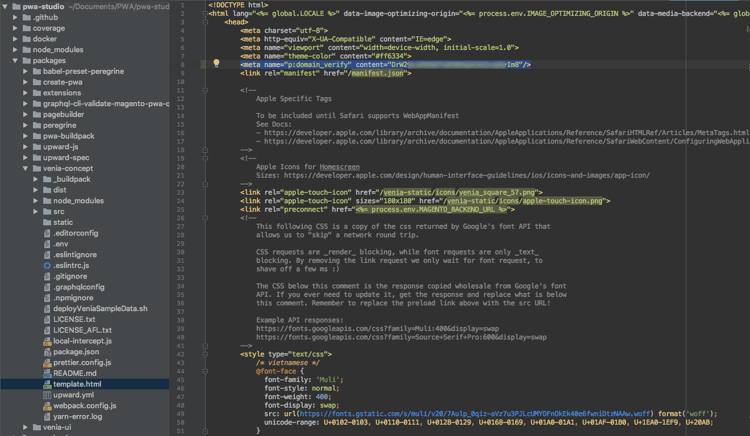Click the upward.yml file icon
This screenshot has height=436, width=750.
point(46,394)
